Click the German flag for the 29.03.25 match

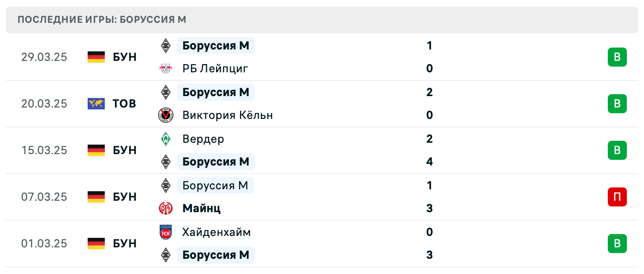96,57
